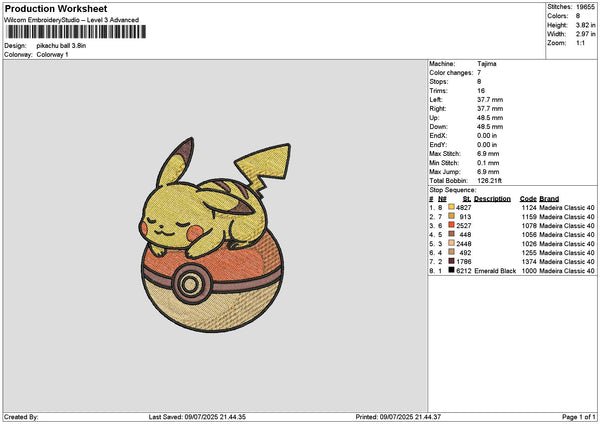
Task: Select the '6.9 mm' value beside Max Stitch
Action: 488,154
